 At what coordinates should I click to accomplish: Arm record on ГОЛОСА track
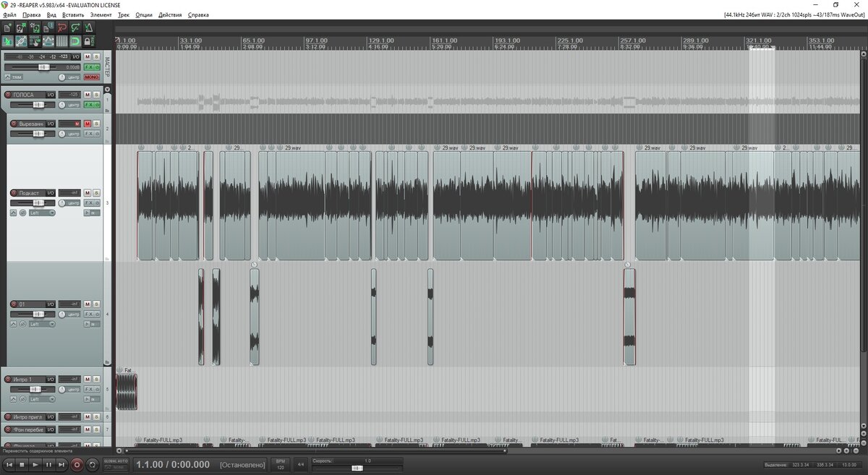point(8,95)
